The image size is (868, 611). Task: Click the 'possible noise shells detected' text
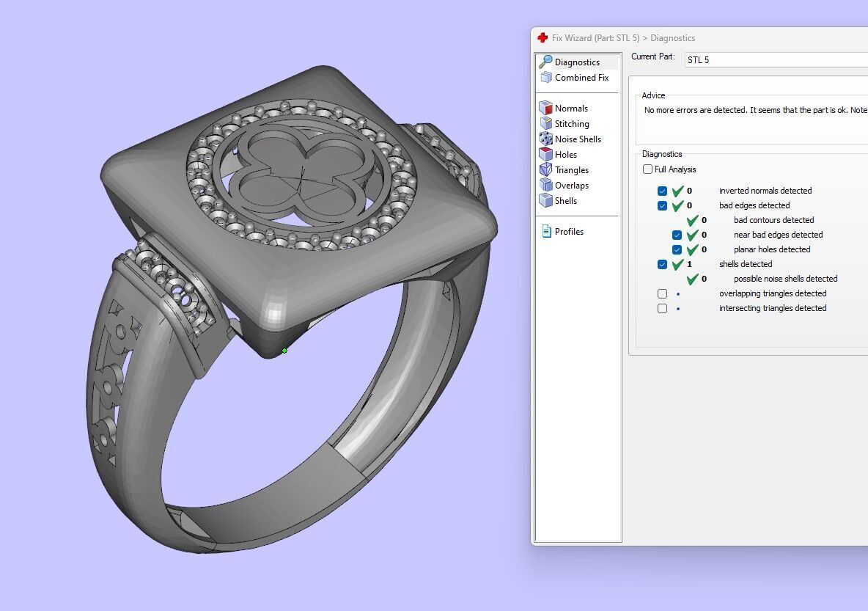click(785, 279)
